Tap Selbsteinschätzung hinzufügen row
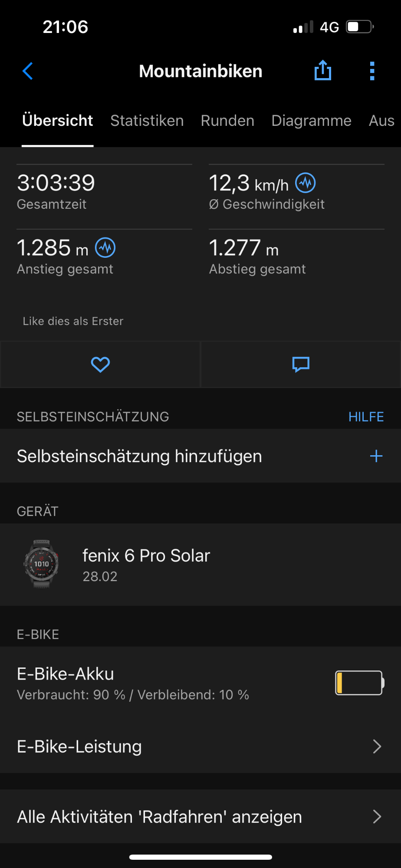The width and height of the screenshot is (401, 868). coord(139,456)
